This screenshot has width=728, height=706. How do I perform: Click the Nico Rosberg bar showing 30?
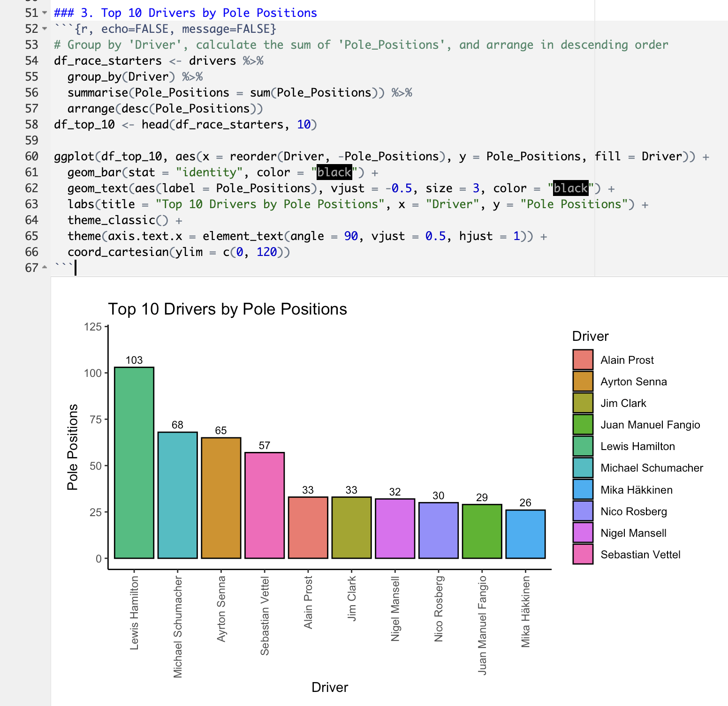[439, 530]
